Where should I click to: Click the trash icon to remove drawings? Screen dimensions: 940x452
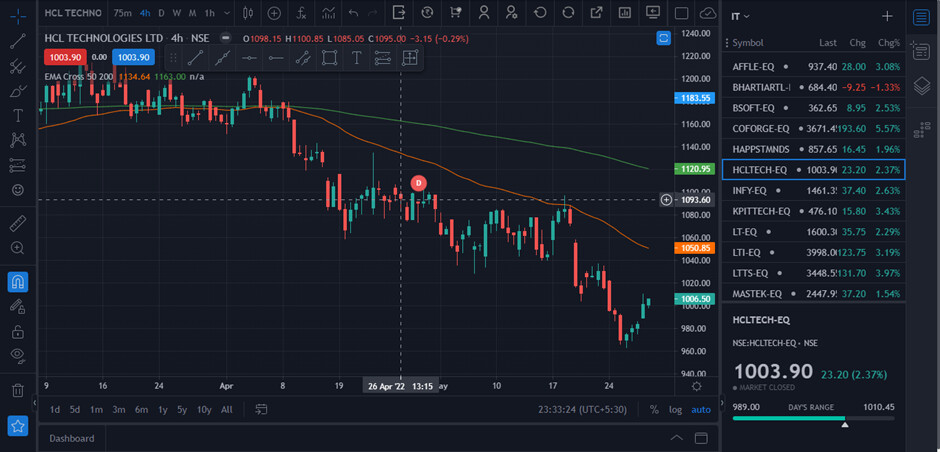[18, 391]
